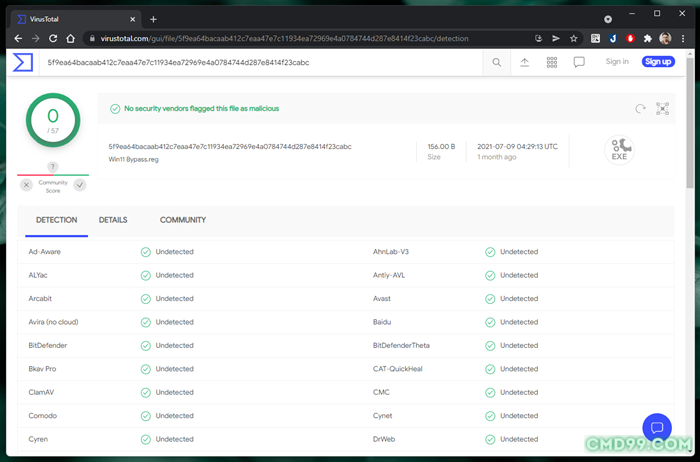This screenshot has height=462, width=700.
Task: Switch to the DETECTION tab
Action: click(57, 220)
